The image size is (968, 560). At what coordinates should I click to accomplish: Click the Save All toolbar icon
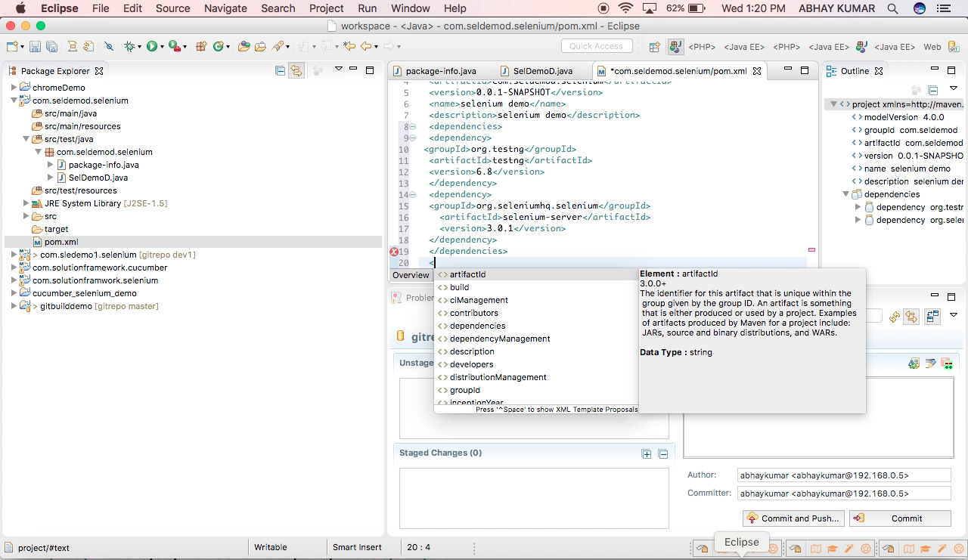coord(51,46)
